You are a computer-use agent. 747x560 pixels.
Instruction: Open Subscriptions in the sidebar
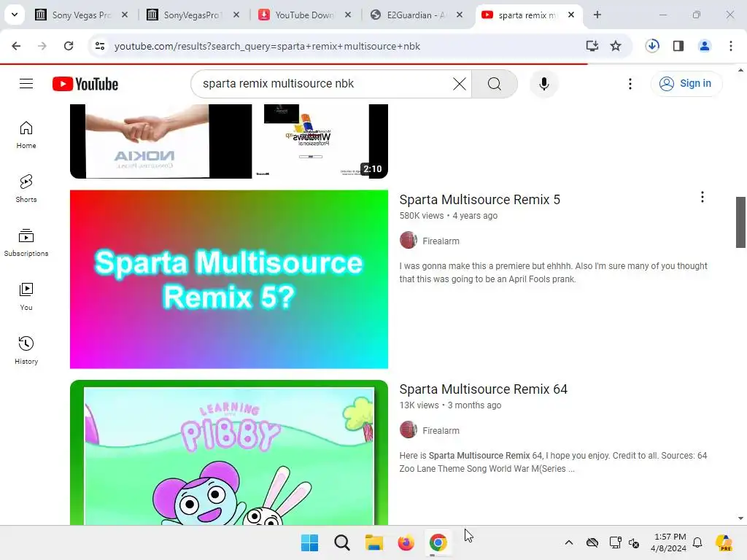pyautogui.click(x=26, y=242)
